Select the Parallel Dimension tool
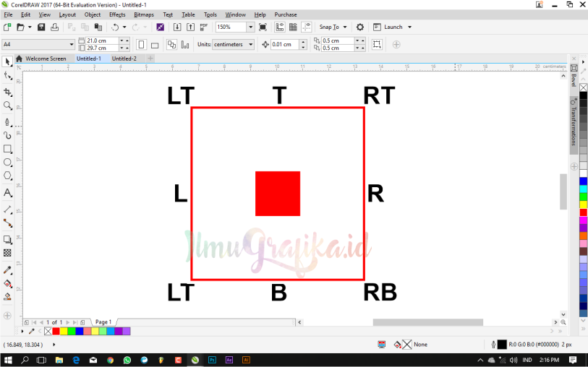 [7, 210]
